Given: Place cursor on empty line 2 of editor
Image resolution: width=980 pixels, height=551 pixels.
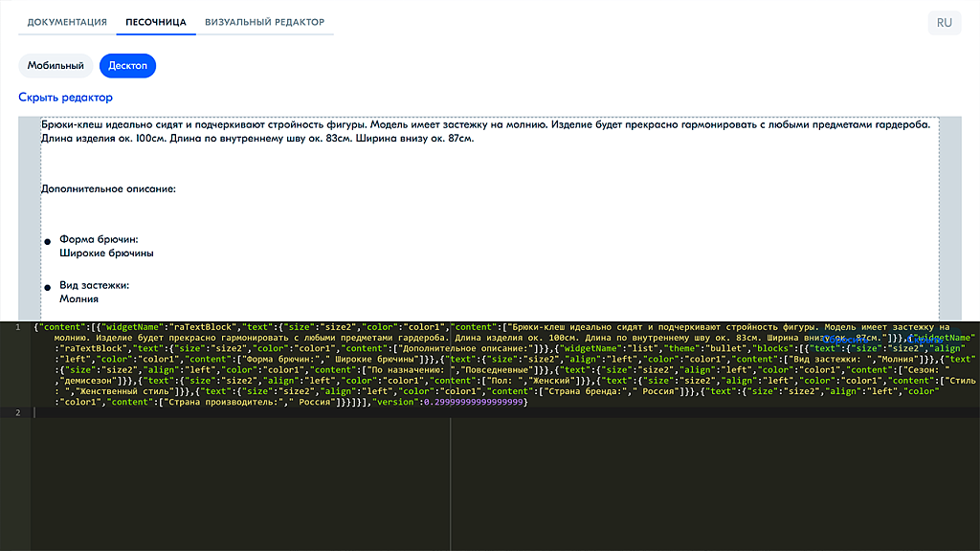Looking at the screenshot, I should pyautogui.click(x=287, y=412).
